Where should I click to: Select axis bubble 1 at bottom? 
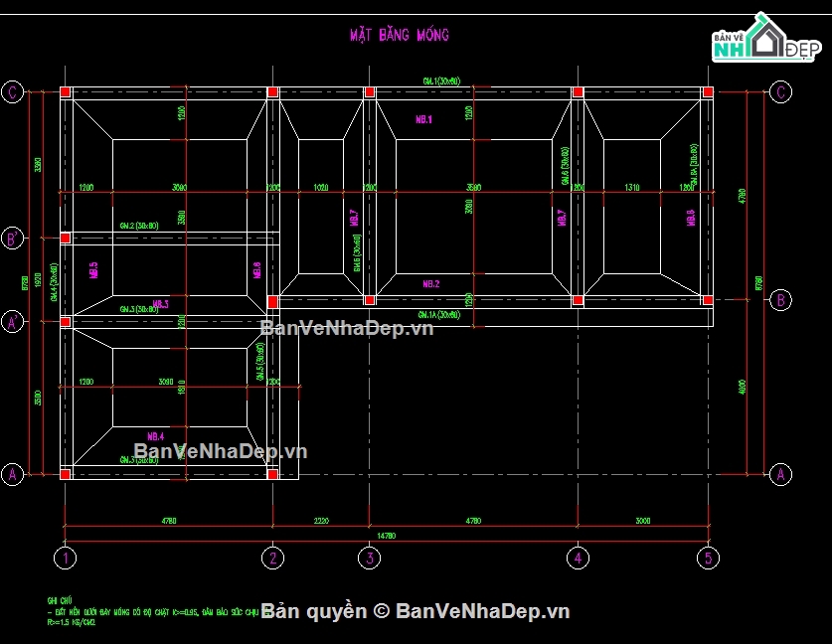[x=66, y=559]
